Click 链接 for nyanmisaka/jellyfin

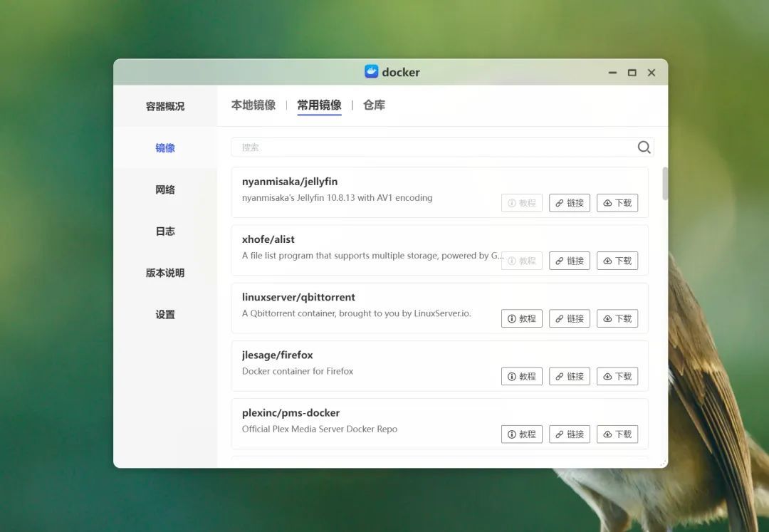click(570, 203)
